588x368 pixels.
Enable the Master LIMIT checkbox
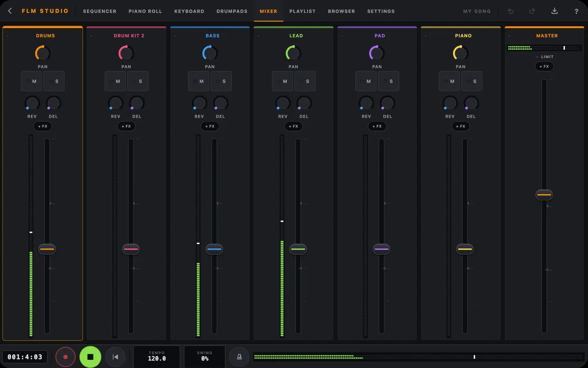538,57
